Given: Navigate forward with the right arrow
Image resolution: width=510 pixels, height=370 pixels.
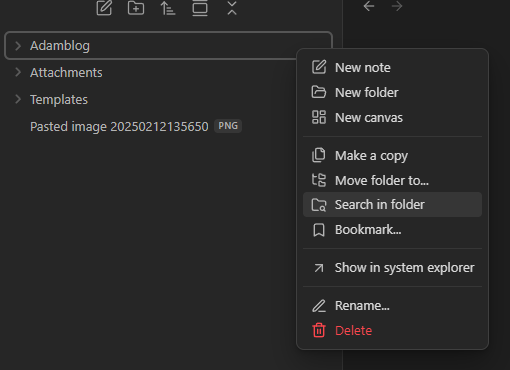Looking at the screenshot, I should (x=397, y=6).
